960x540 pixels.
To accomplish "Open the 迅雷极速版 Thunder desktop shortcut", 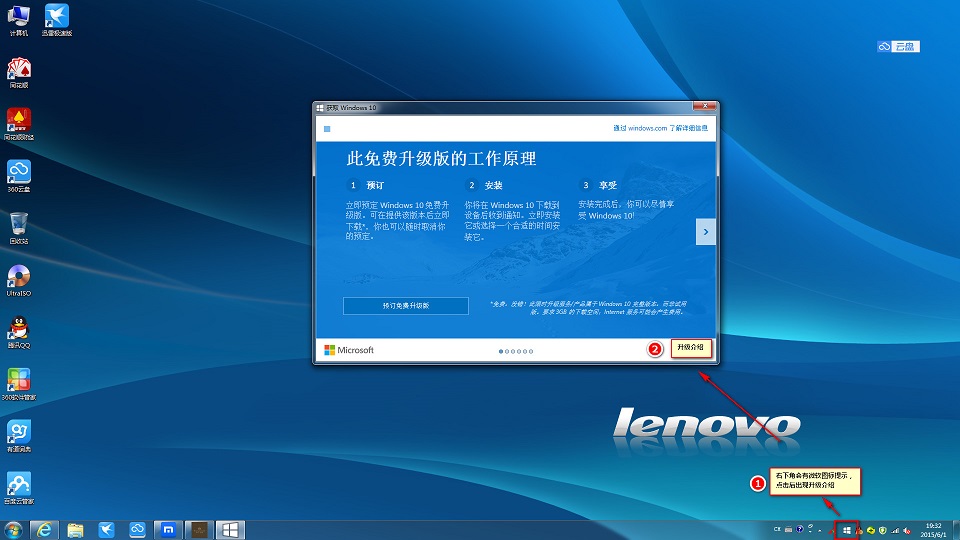I will coord(57,20).
